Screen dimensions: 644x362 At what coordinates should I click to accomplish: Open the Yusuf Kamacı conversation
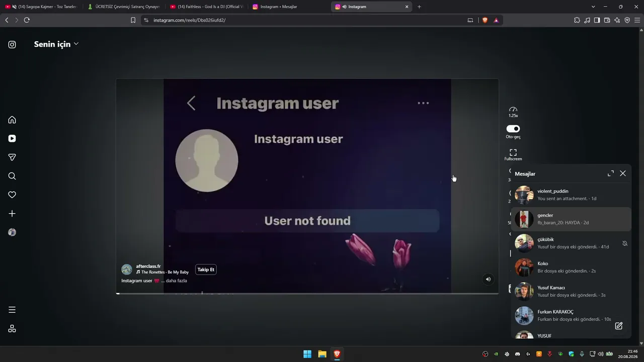571,292
